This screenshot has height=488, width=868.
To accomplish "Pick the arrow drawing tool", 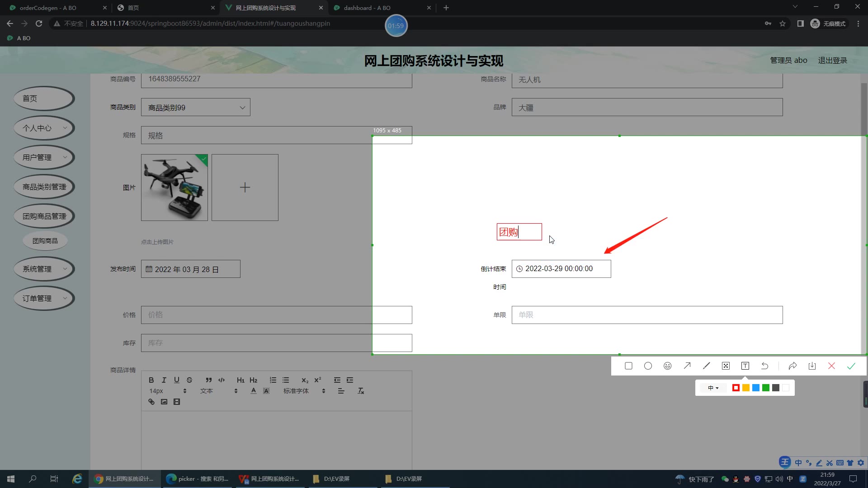I will coord(687,366).
